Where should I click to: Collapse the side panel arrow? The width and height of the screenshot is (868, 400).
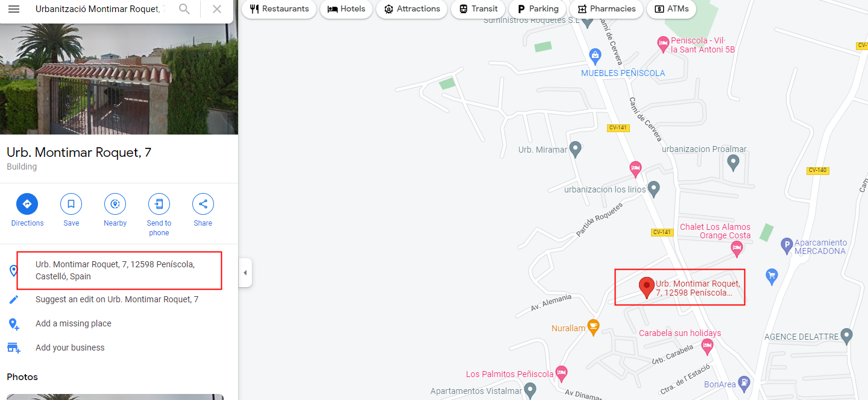(x=245, y=273)
